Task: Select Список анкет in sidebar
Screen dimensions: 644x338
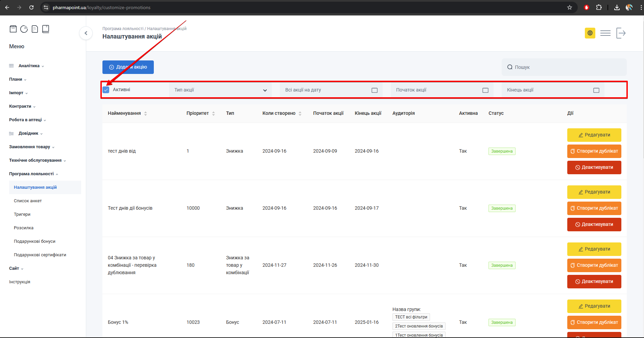Action: coord(28,201)
